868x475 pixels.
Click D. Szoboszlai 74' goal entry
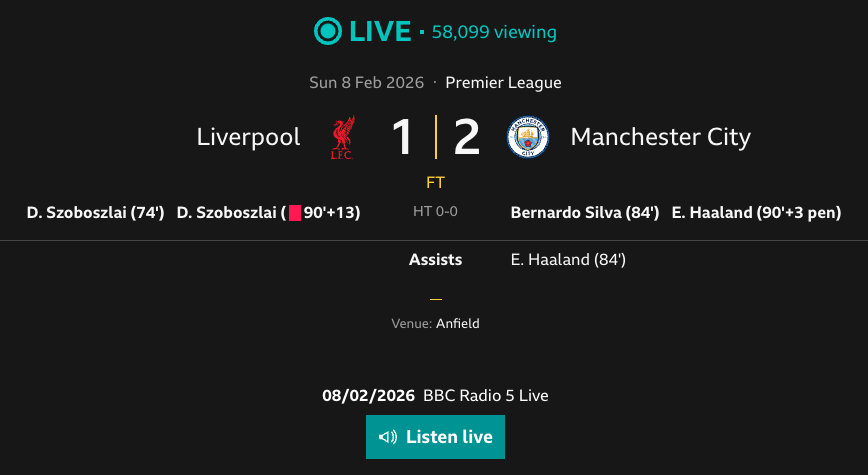pyautogui.click(x=95, y=212)
